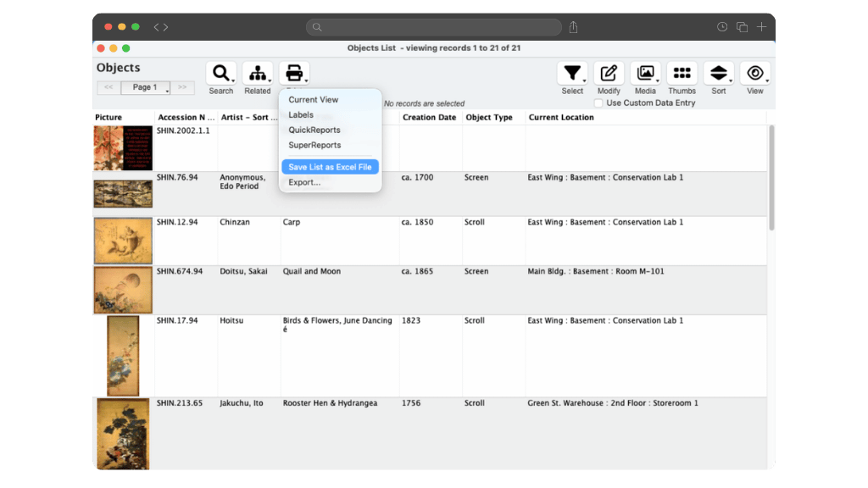Click the Print printer icon
868x488 pixels.
pyautogui.click(x=294, y=74)
